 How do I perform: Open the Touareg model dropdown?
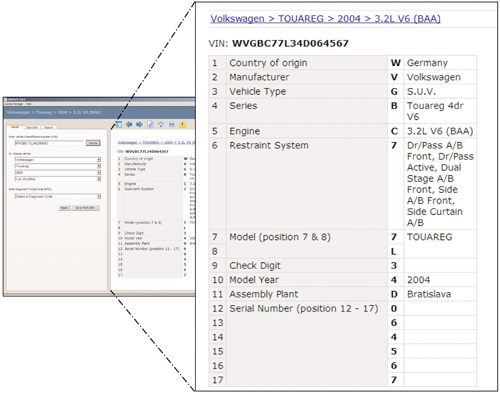pos(57,166)
